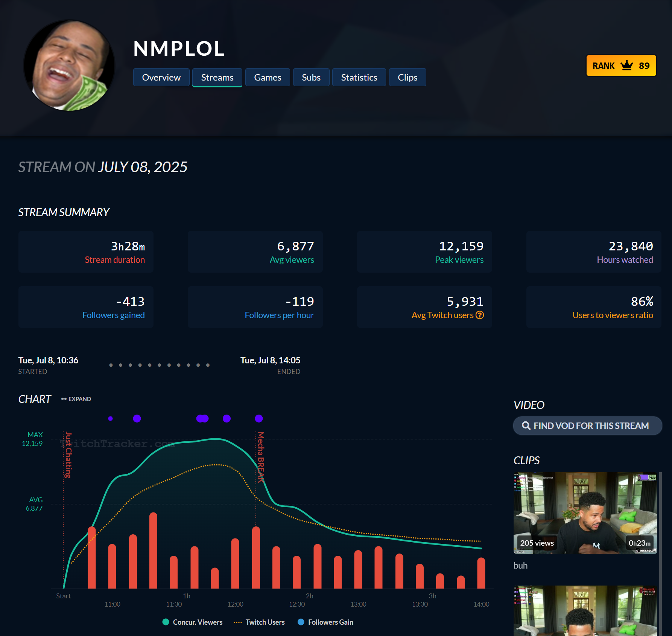
Task: Click the 12:00 time axis label
Action: (x=235, y=604)
